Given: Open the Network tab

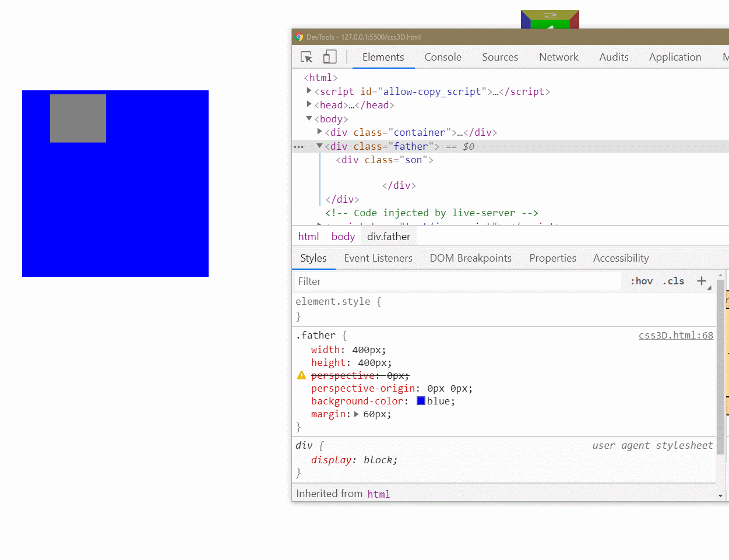Looking at the screenshot, I should click(559, 57).
